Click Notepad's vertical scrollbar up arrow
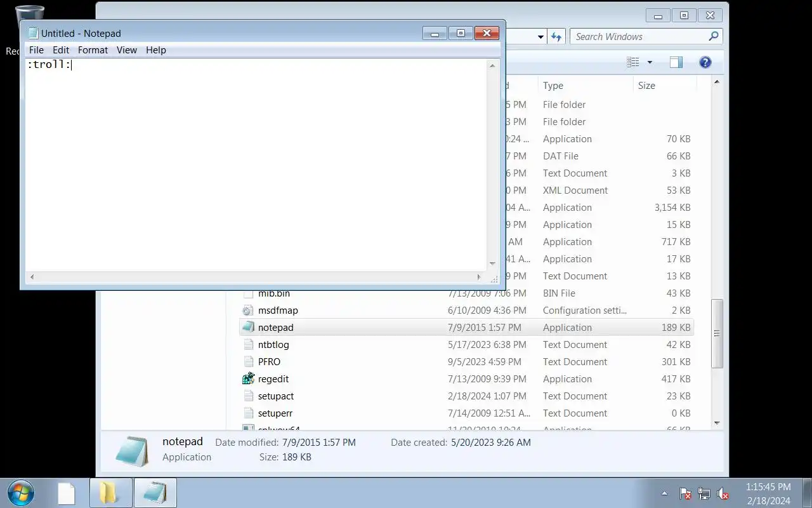The image size is (812, 508). [x=492, y=65]
